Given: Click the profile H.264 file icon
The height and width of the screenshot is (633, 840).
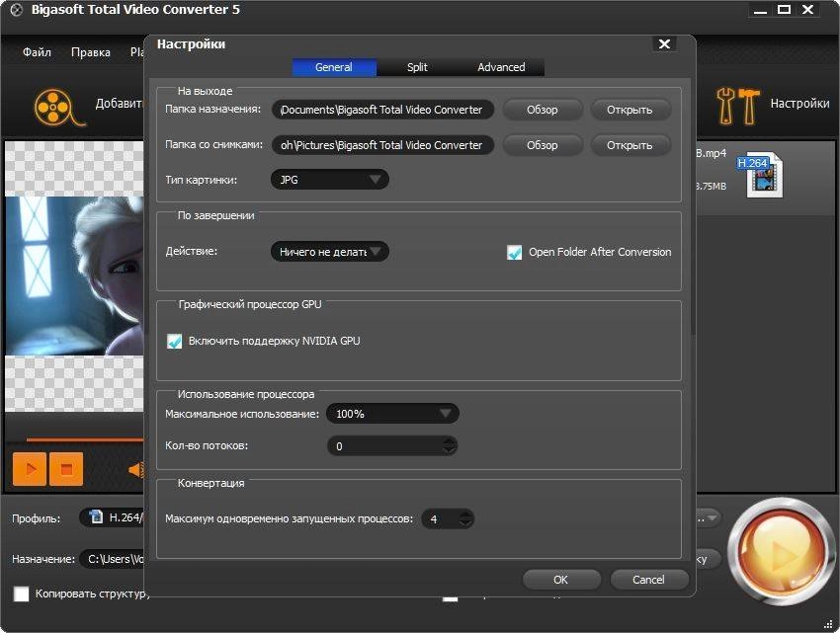Looking at the screenshot, I should coord(97,516).
